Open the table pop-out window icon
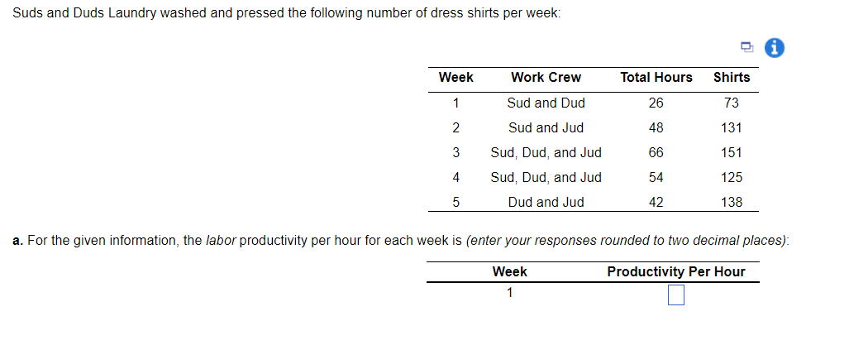This screenshot has width=868, height=345. (747, 48)
